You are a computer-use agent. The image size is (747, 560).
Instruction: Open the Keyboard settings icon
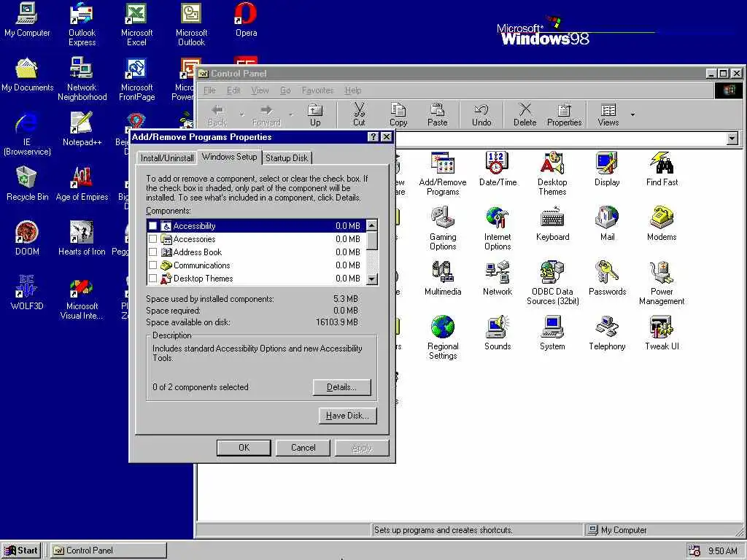coord(552,223)
